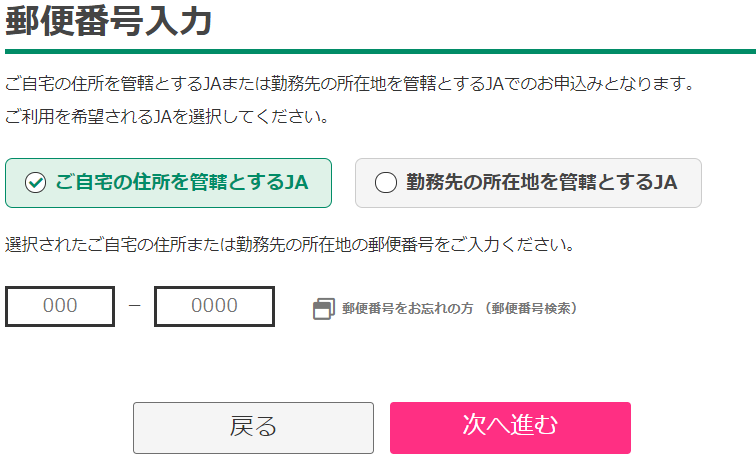Click the dash between the postal code fields

coord(134,307)
